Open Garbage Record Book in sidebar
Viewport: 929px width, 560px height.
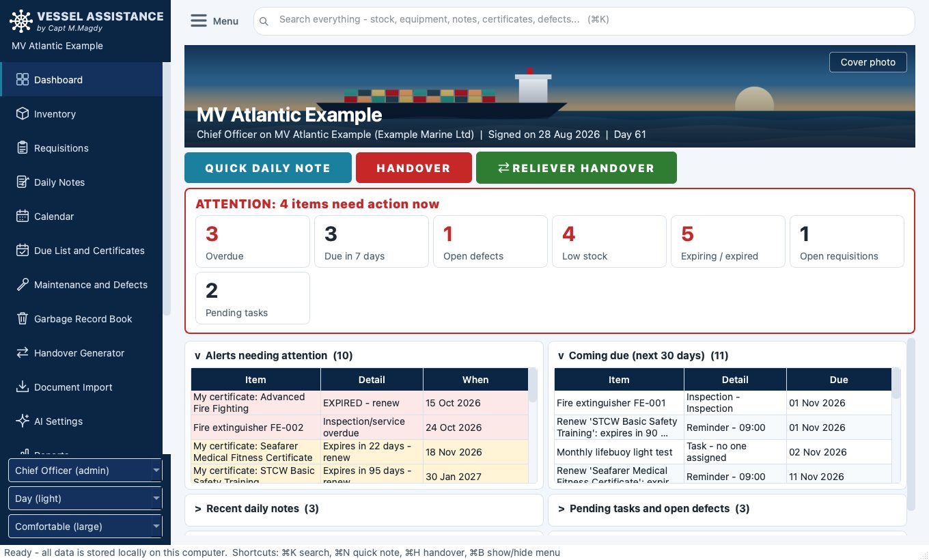[x=81, y=318]
